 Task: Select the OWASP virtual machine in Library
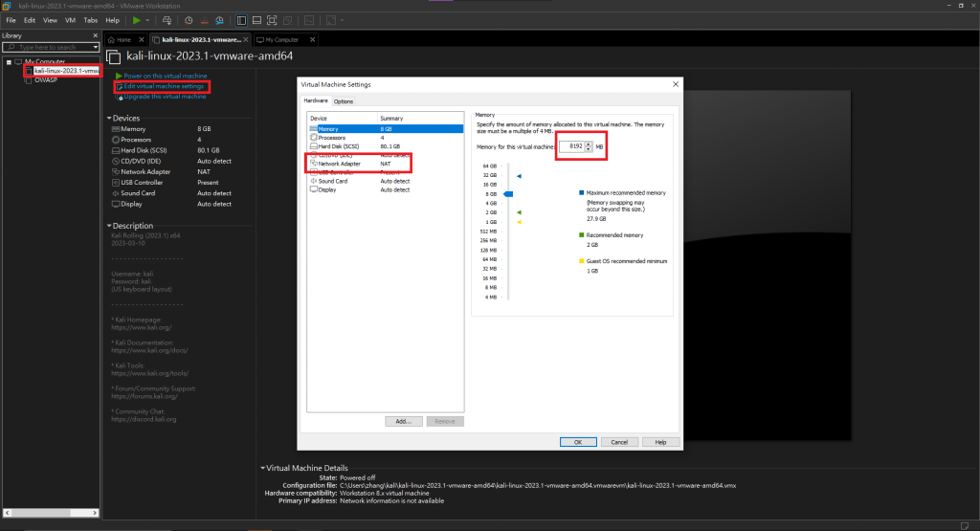click(x=46, y=80)
